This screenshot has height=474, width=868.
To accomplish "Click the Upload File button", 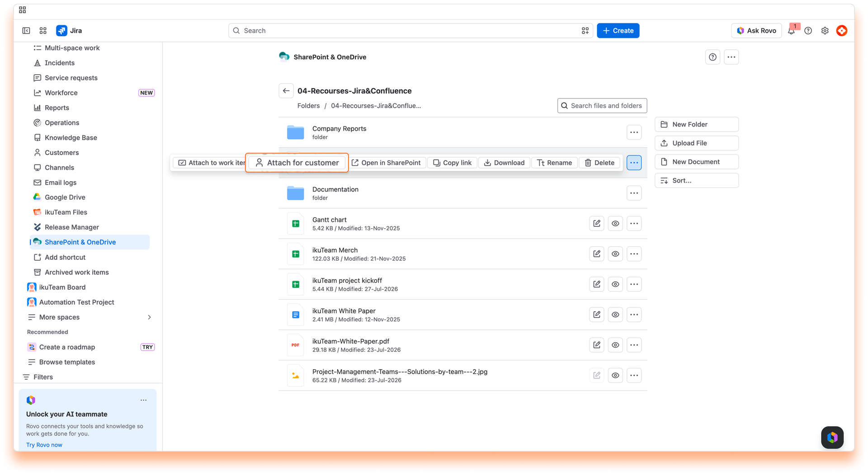I will click(697, 143).
